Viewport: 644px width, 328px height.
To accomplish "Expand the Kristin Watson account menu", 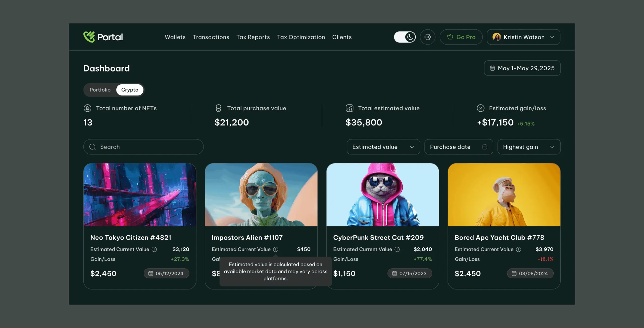I will pos(524,37).
